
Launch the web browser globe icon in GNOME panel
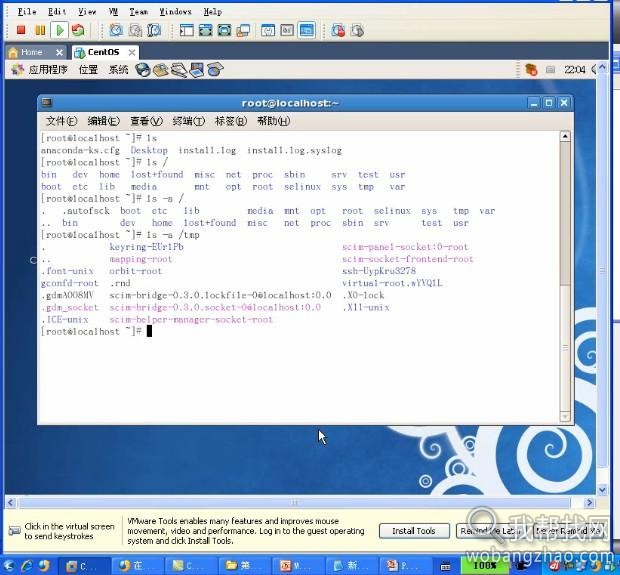(x=142, y=70)
